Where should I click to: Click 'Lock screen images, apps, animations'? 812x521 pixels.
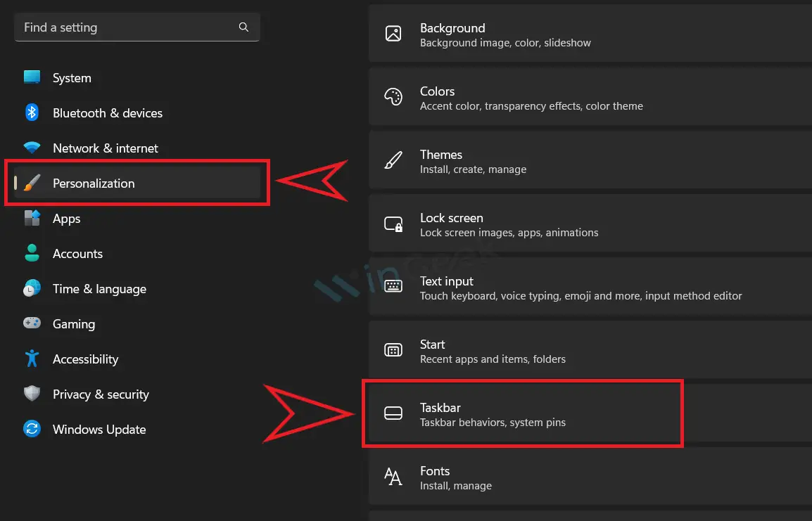coord(509,233)
